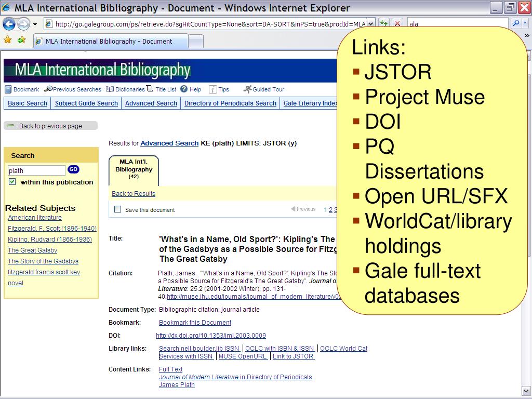The height and width of the screenshot is (399, 532).
Task: Switch to Advanced Search tab
Action: (151, 103)
